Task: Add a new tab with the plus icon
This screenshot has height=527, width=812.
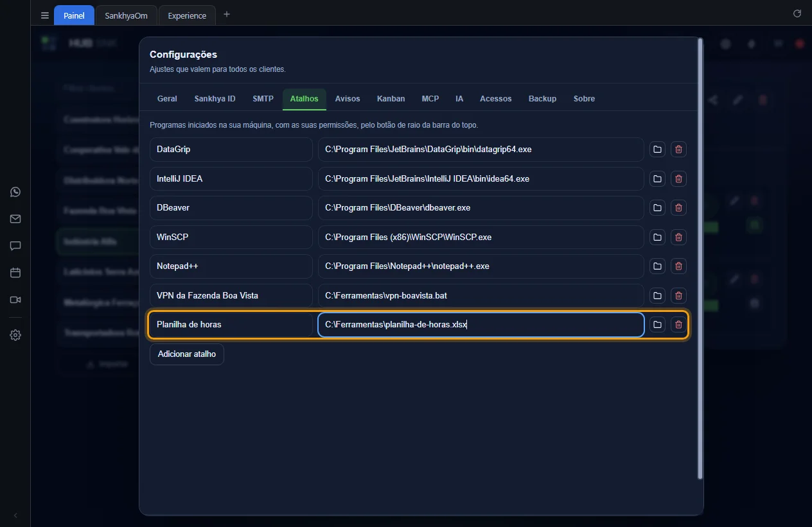Action: point(227,14)
